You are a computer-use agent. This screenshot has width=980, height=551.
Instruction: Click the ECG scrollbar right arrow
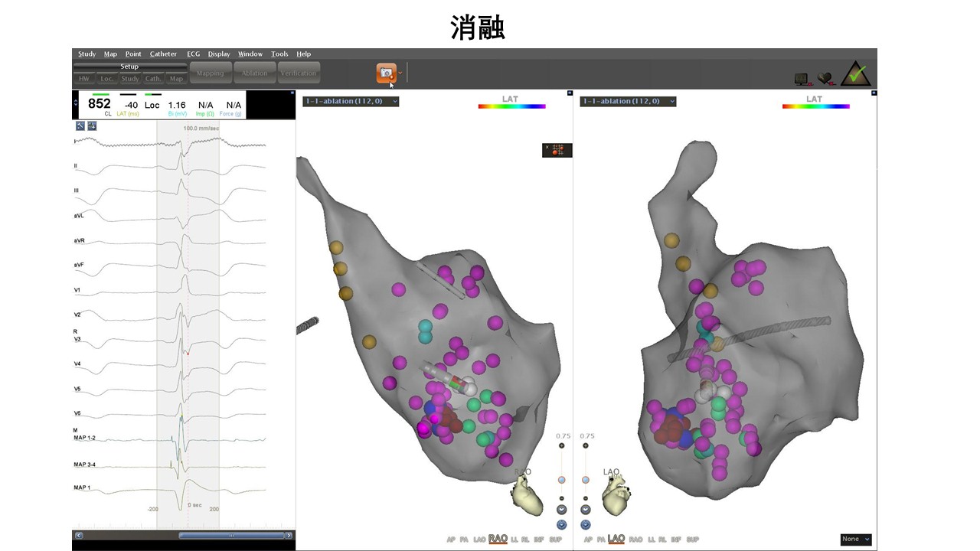click(x=290, y=536)
